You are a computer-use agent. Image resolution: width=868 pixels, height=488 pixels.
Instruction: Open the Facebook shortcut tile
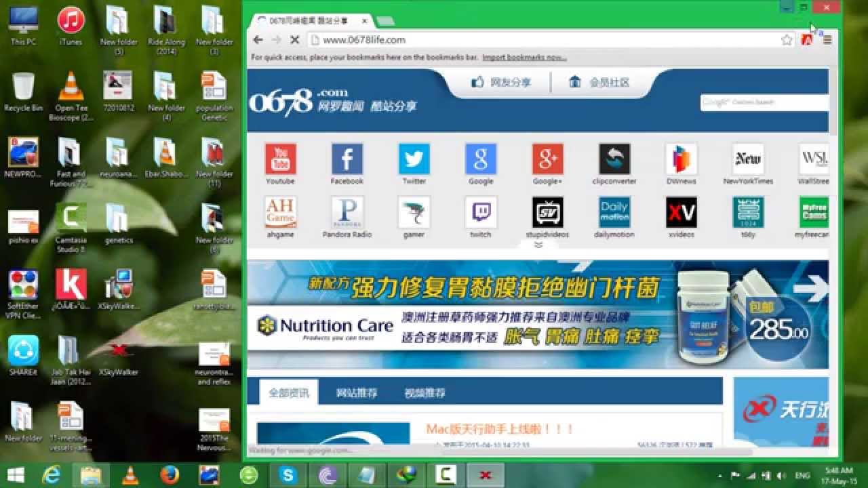click(347, 164)
